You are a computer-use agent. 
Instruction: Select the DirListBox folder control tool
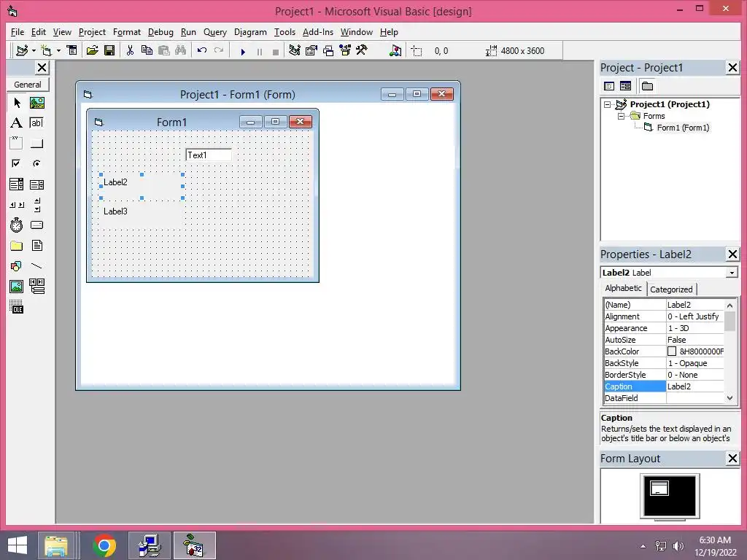point(17,246)
